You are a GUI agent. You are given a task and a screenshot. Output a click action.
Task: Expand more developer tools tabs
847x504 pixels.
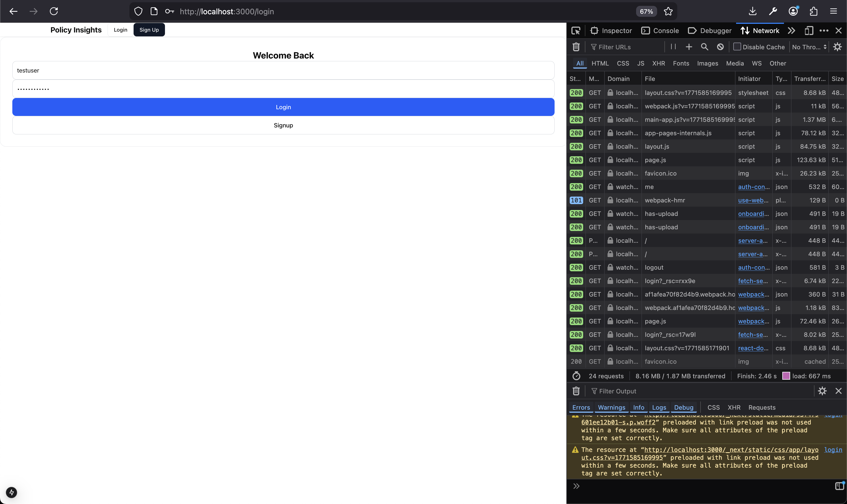tap(791, 31)
